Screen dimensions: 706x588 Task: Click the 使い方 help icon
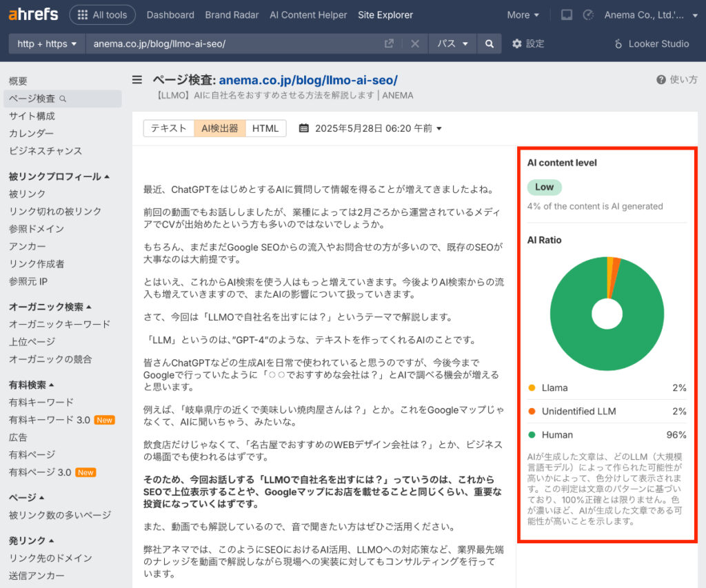pyautogui.click(x=660, y=80)
